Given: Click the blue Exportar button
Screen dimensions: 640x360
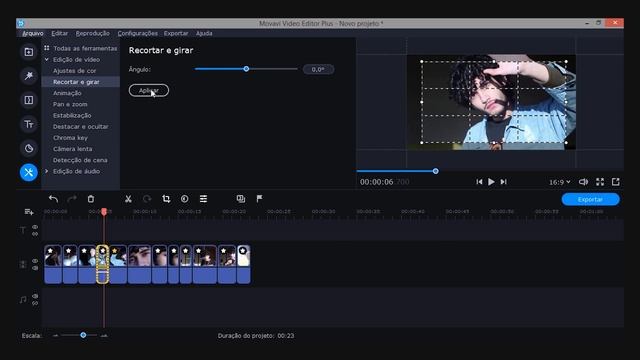Looking at the screenshot, I should coord(590,199).
